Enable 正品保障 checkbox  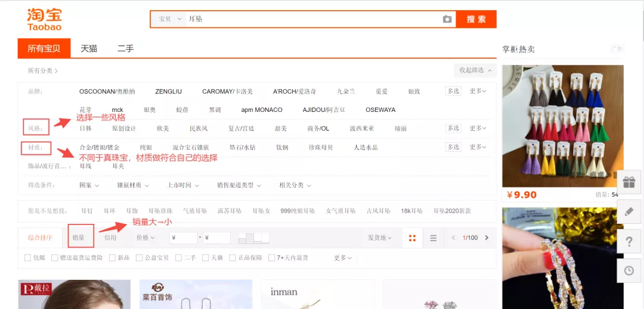[233, 258]
